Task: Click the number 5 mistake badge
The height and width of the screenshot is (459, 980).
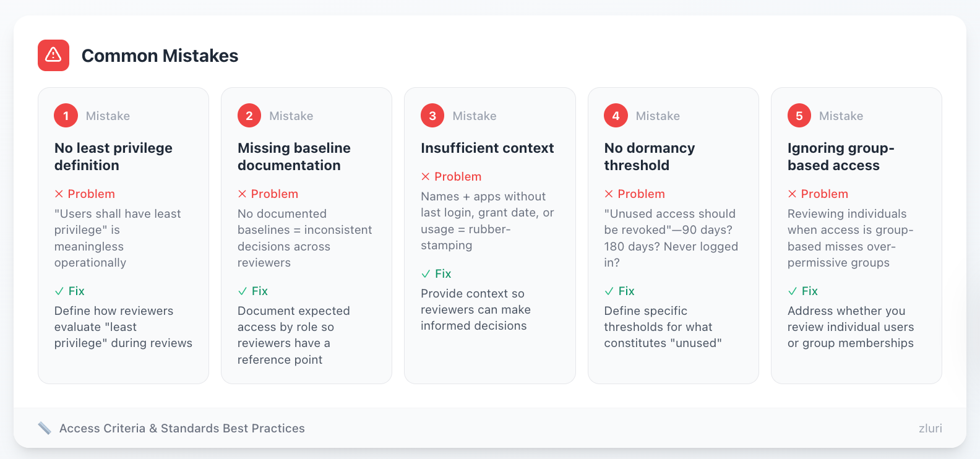Action: [x=799, y=116]
